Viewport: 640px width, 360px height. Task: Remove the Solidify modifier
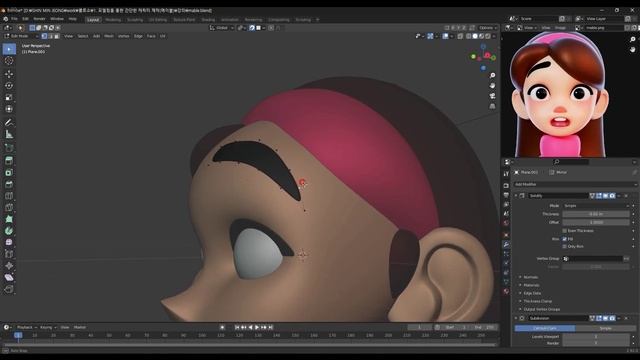[626, 196]
